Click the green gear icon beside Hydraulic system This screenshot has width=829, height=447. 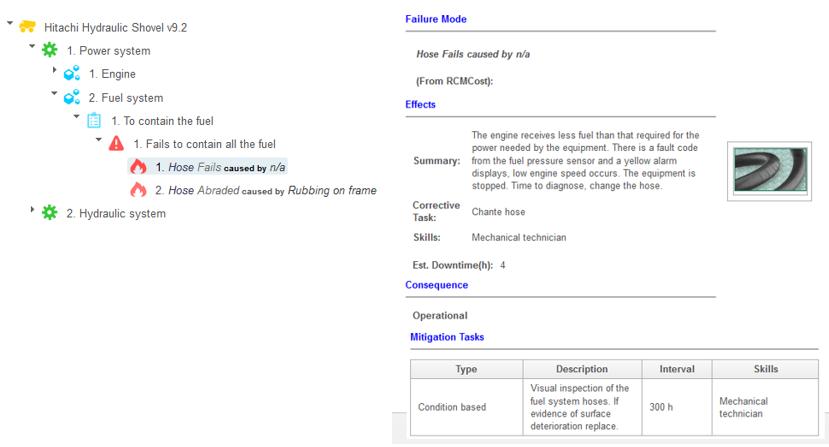point(50,213)
